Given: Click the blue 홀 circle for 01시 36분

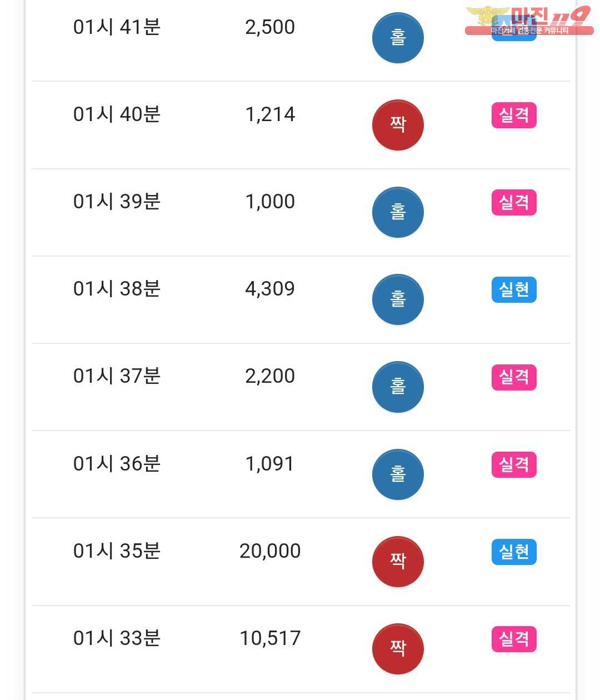Looking at the screenshot, I should (398, 474).
